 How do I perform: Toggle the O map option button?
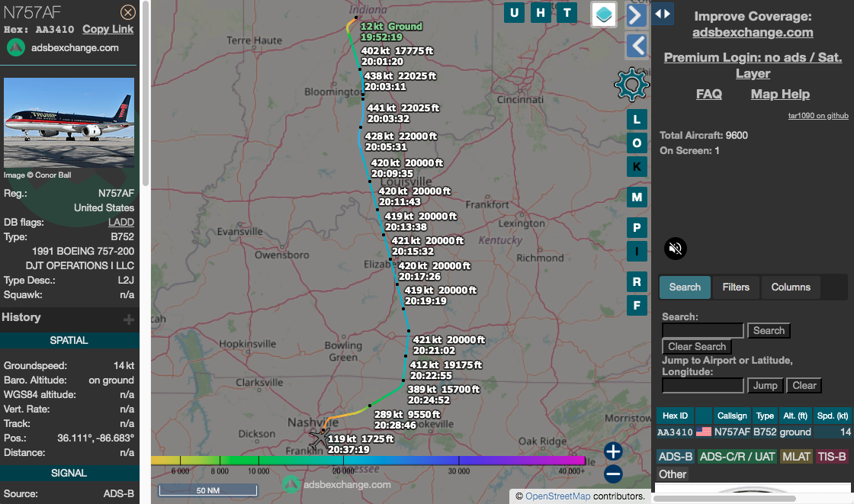(637, 143)
